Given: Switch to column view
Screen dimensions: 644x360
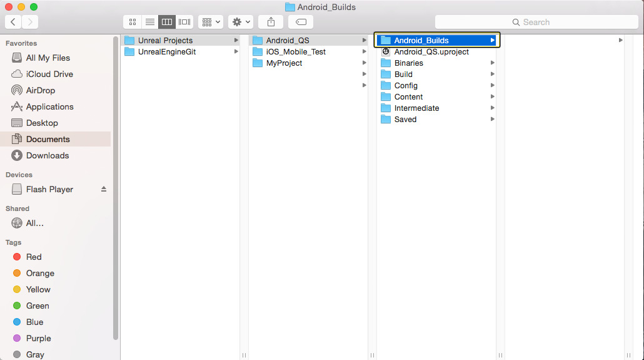Looking at the screenshot, I should pyautogui.click(x=167, y=22).
